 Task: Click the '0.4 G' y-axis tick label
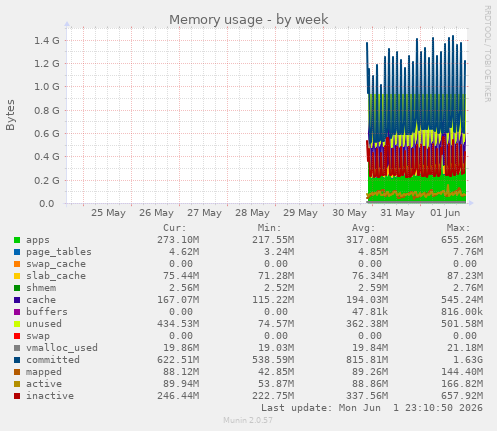[x=47, y=157]
